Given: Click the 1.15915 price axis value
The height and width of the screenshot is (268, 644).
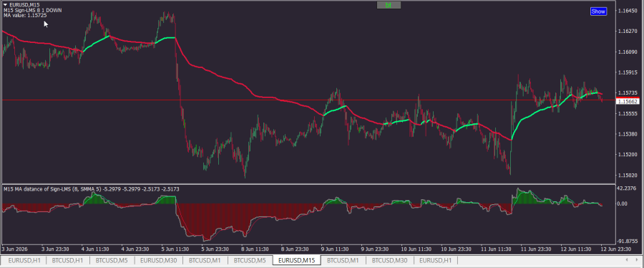Looking at the screenshot, I should [x=627, y=73].
